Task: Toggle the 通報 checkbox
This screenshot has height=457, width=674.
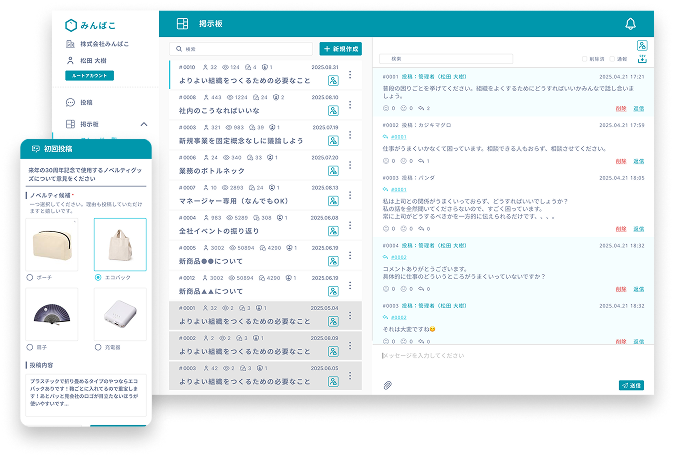Action: (x=611, y=59)
